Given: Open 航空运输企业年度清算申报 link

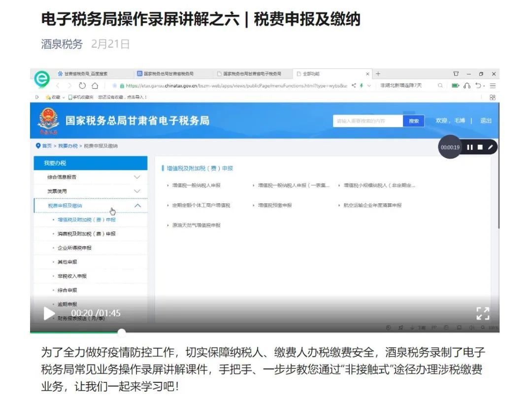Looking at the screenshot, I should (372, 205).
